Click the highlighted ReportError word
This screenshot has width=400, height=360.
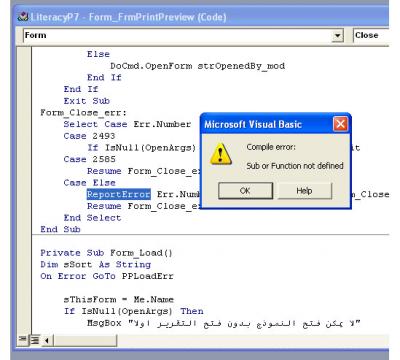tap(119, 194)
